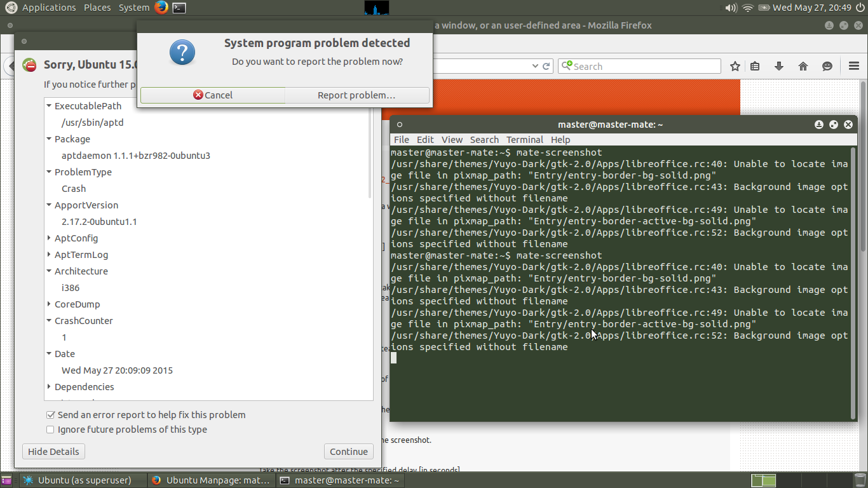Click the Apport crash icon beside Sorry, Ubuntu
868x488 pixels.
tap(29, 65)
